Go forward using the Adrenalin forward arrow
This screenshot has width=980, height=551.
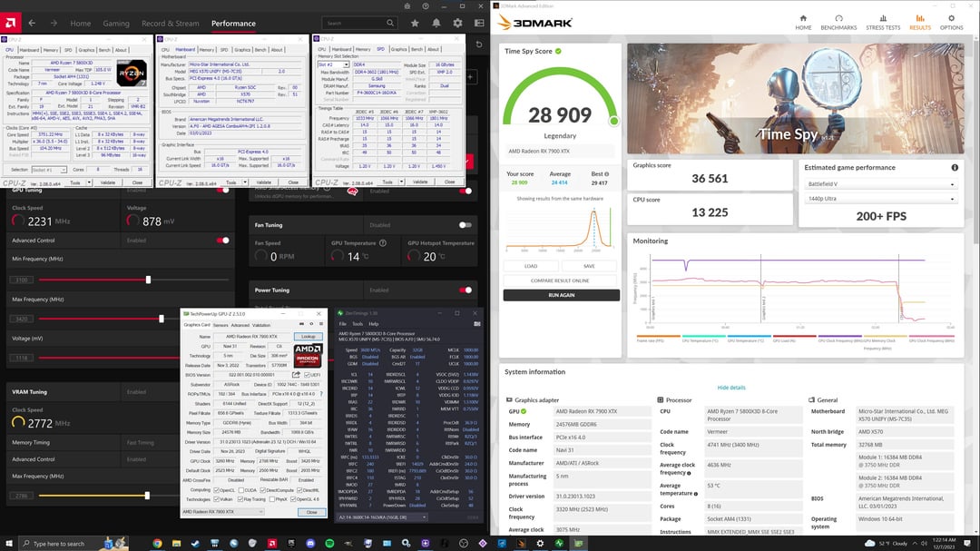tap(54, 23)
